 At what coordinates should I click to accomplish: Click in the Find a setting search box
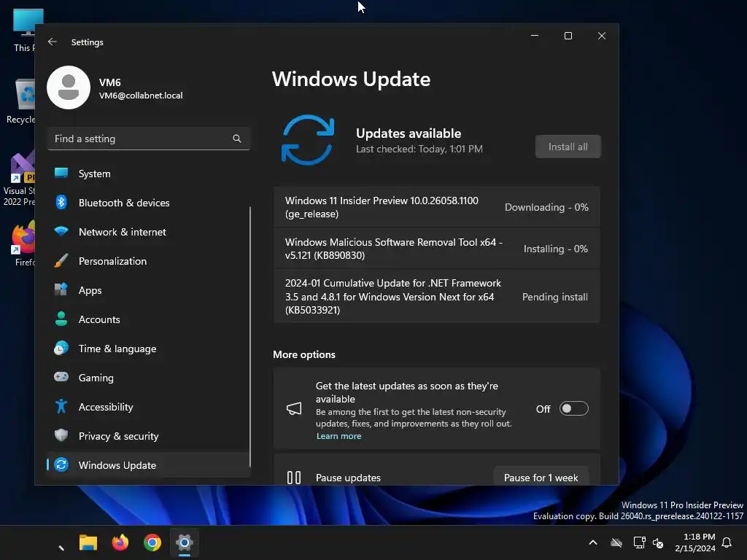coord(148,139)
